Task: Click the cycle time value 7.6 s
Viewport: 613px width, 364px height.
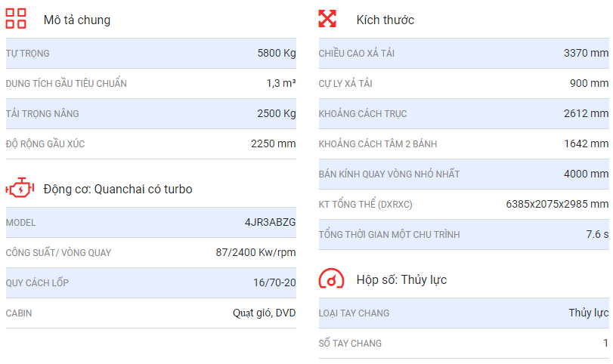Action: (597, 234)
